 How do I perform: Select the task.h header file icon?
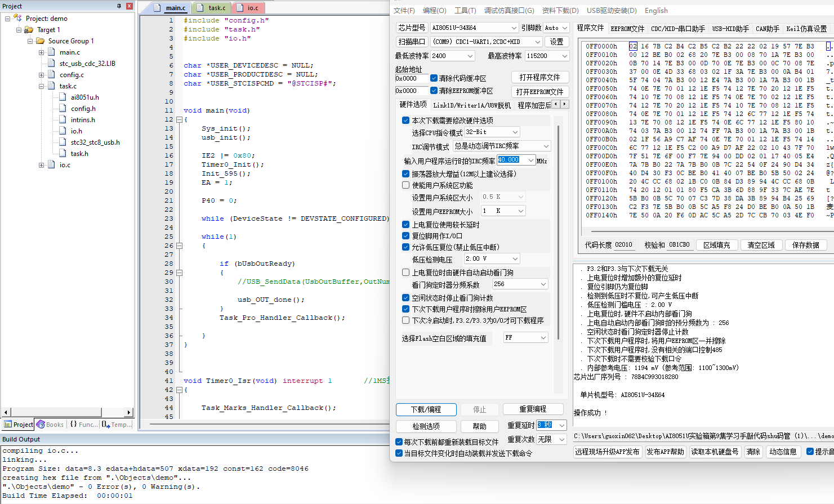(x=63, y=154)
